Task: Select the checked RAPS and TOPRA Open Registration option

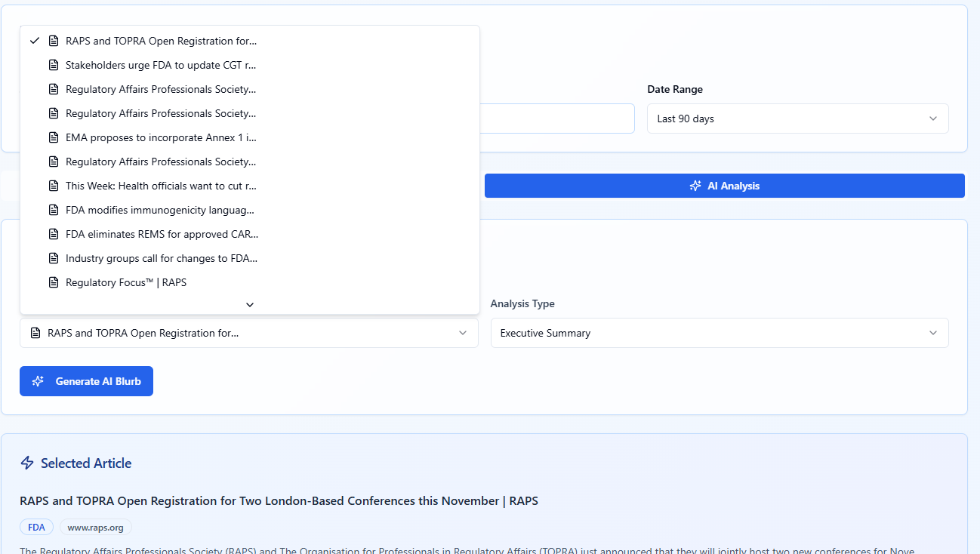Action: coord(161,41)
